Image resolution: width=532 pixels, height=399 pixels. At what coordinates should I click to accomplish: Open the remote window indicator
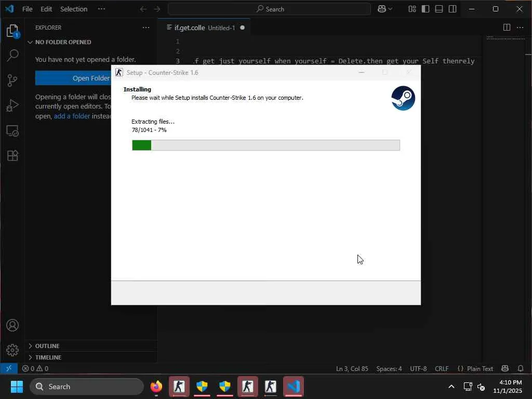click(9, 368)
